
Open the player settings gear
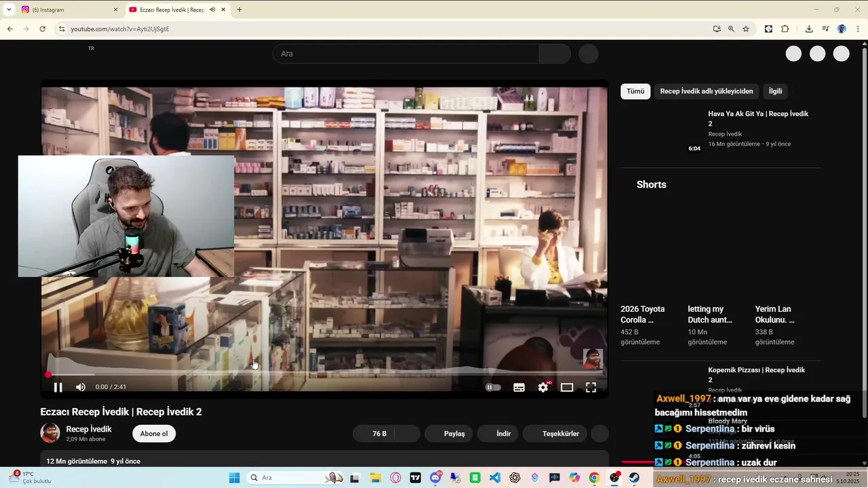(543, 387)
